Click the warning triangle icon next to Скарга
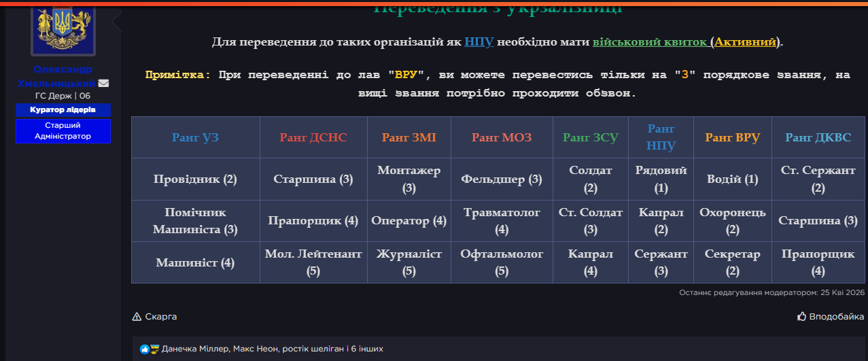Image resolution: width=868 pixels, height=361 pixels. 137,317
